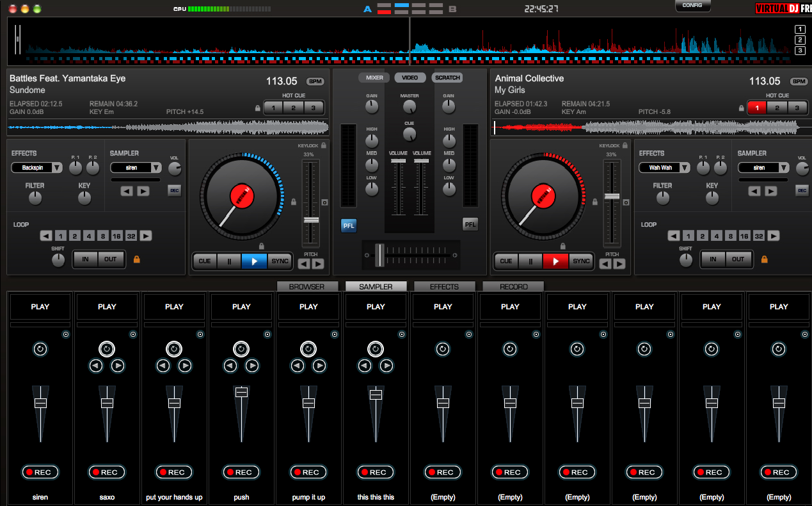
Task: Toggle left deck sampler REC button
Action: [x=174, y=190]
